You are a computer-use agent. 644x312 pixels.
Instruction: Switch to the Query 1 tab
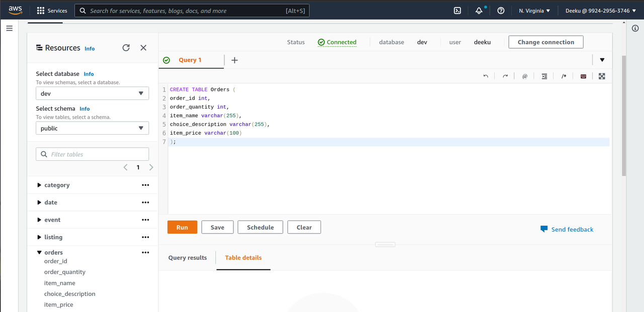tap(191, 60)
